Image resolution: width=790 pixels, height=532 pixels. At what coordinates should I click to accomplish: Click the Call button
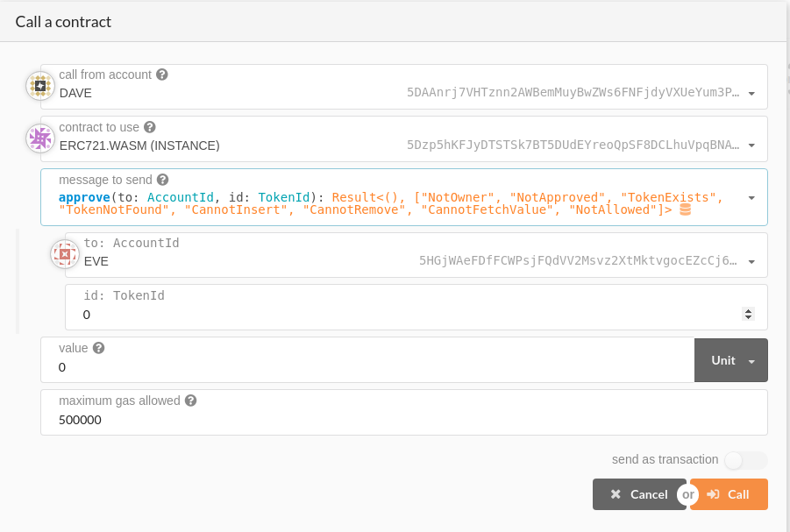730,493
